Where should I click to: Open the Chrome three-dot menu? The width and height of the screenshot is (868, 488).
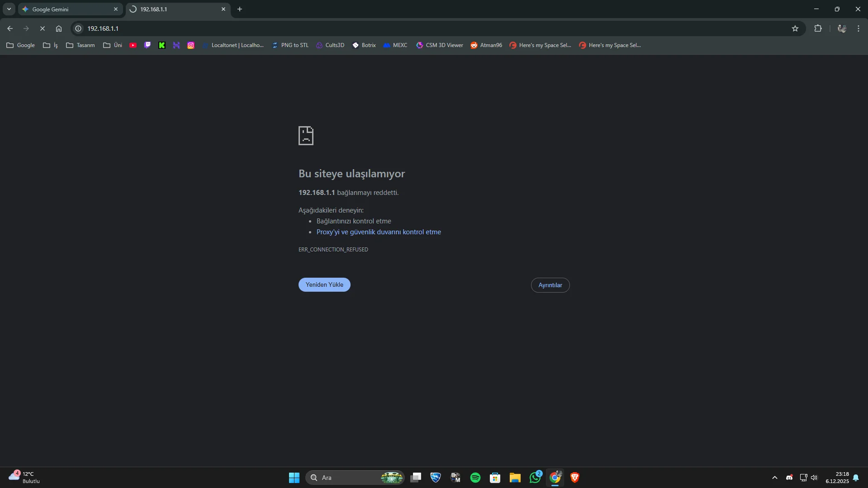click(x=859, y=28)
